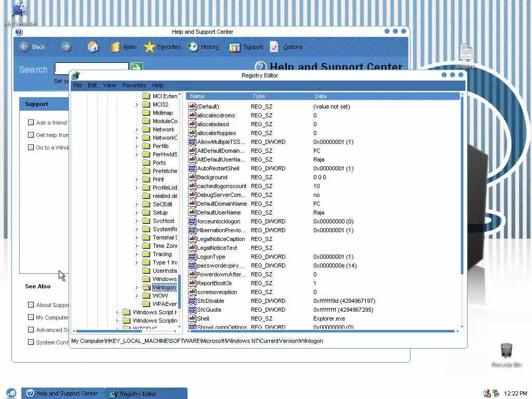Expand the MCI32 key

pyautogui.click(x=137, y=105)
